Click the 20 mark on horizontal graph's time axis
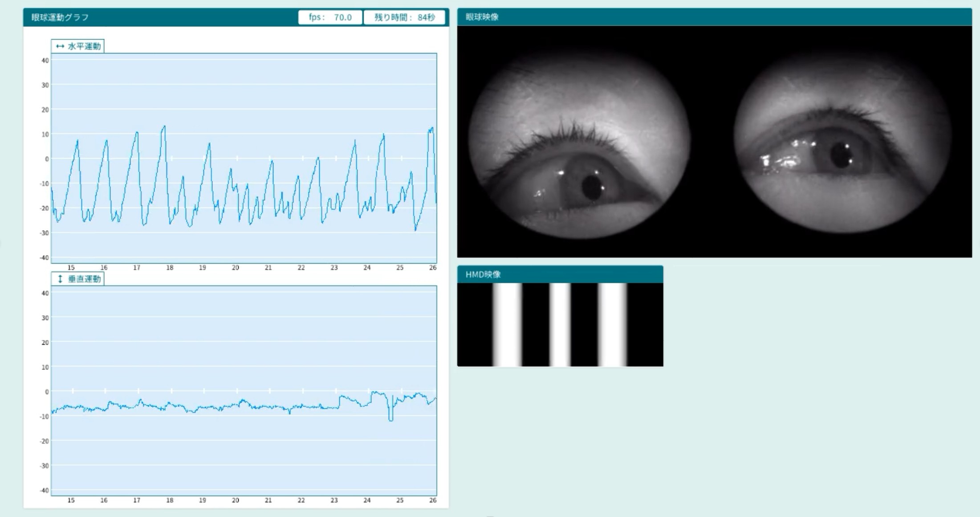This screenshot has height=517, width=980. click(x=235, y=268)
